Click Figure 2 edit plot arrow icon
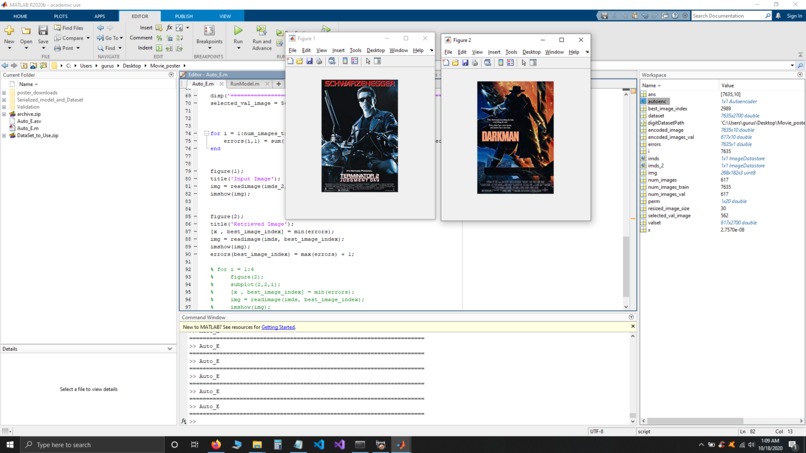The image size is (806, 453). coord(524,63)
